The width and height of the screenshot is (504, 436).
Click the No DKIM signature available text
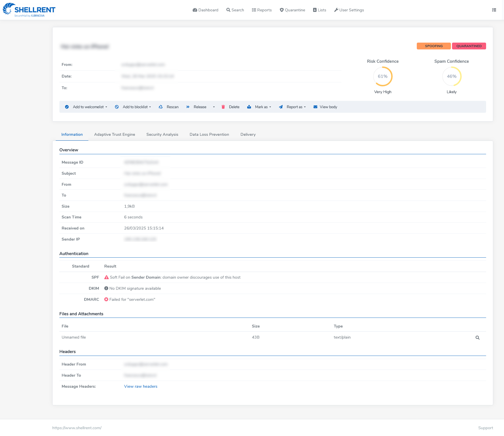pyautogui.click(x=135, y=289)
